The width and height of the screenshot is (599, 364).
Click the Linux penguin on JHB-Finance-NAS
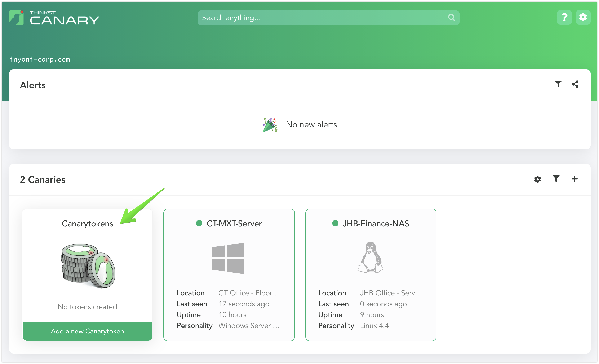pos(371,257)
